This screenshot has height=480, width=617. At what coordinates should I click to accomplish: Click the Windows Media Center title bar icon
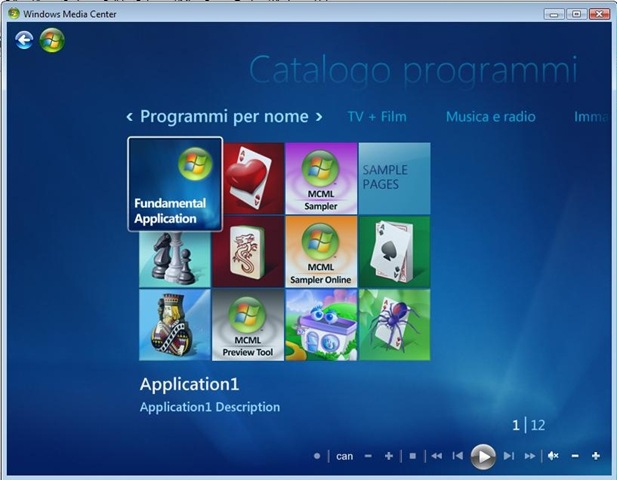14,14
